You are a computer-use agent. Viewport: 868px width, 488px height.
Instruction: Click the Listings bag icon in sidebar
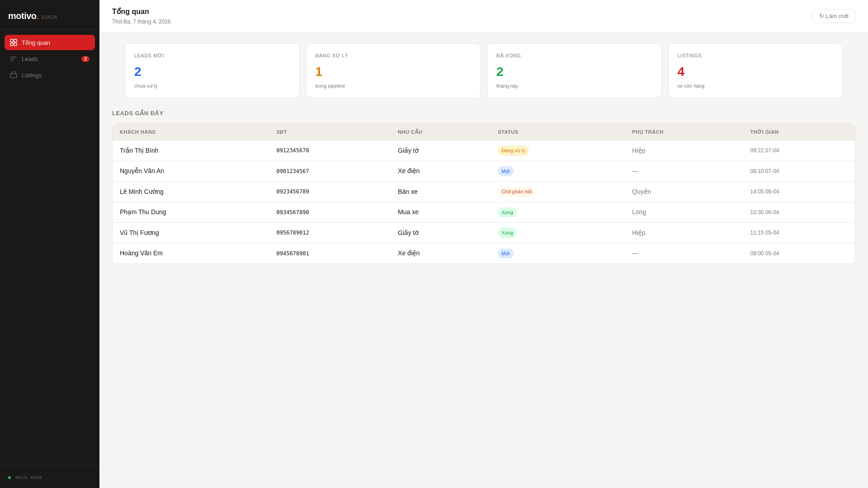click(x=14, y=75)
